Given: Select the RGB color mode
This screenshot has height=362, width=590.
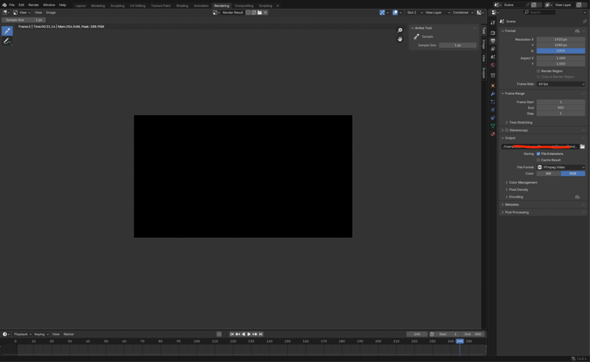Looking at the screenshot, I should (x=573, y=173).
